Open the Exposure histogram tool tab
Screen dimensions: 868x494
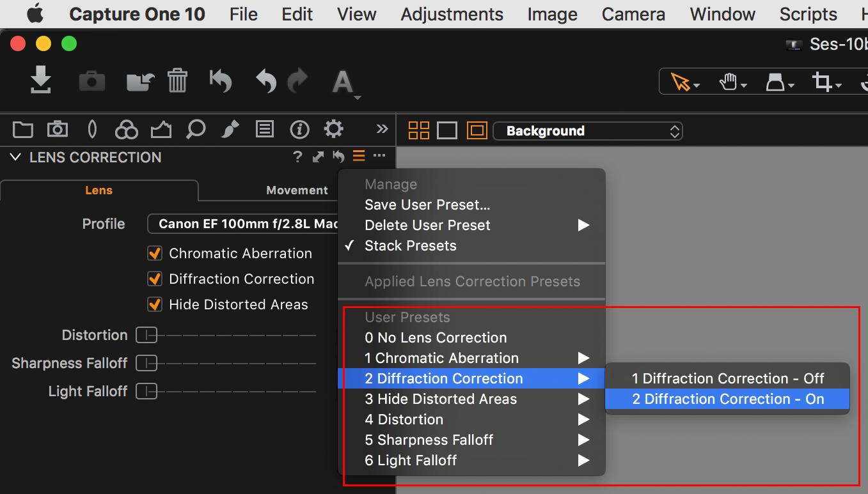[x=161, y=130]
